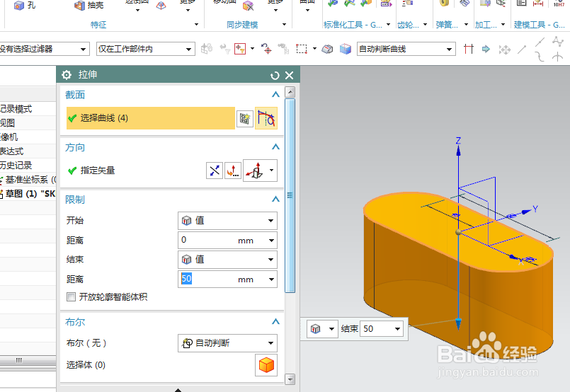Open start distance unit dropdown arrow

point(271,241)
